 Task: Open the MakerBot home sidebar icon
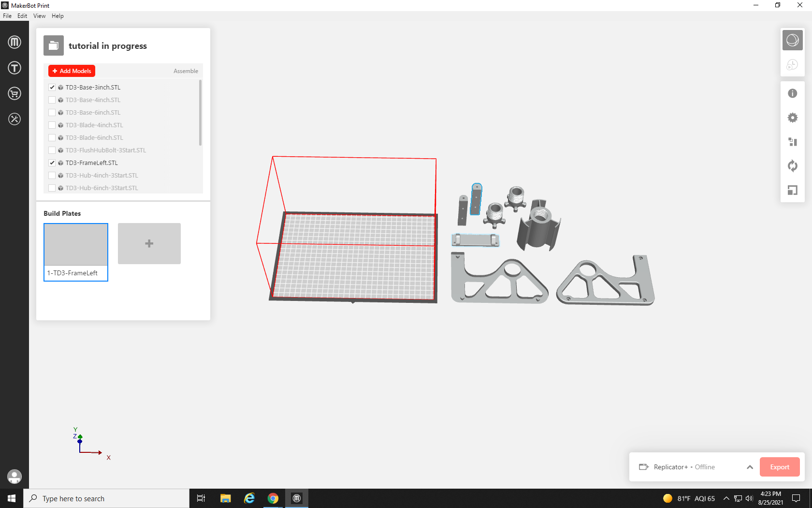(x=14, y=42)
